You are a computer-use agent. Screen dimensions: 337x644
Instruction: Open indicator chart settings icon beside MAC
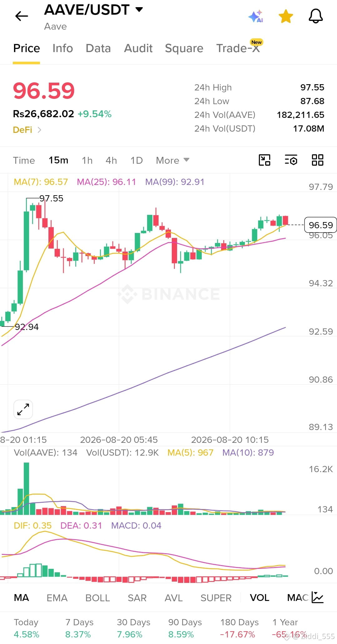point(318,598)
